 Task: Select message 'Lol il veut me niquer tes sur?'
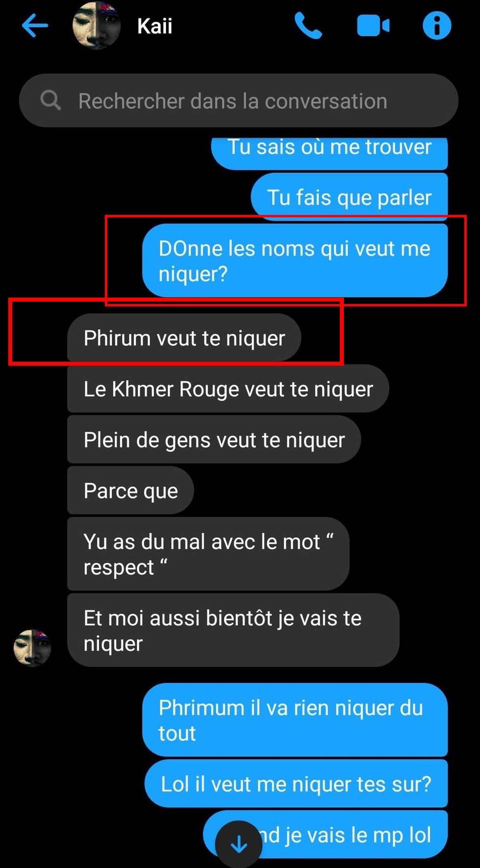coord(296,784)
